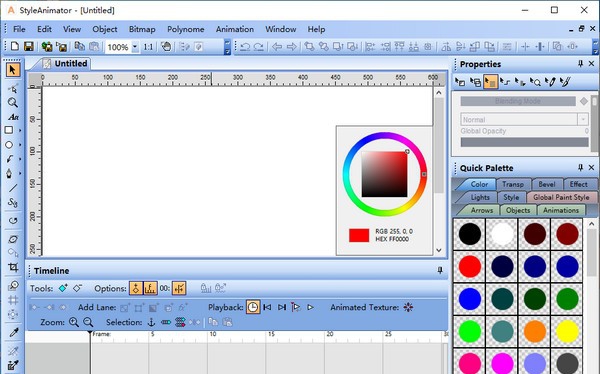Image resolution: width=600 pixels, height=374 pixels.
Task: Switch to the Lights palette tab
Action: coord(480,197)
